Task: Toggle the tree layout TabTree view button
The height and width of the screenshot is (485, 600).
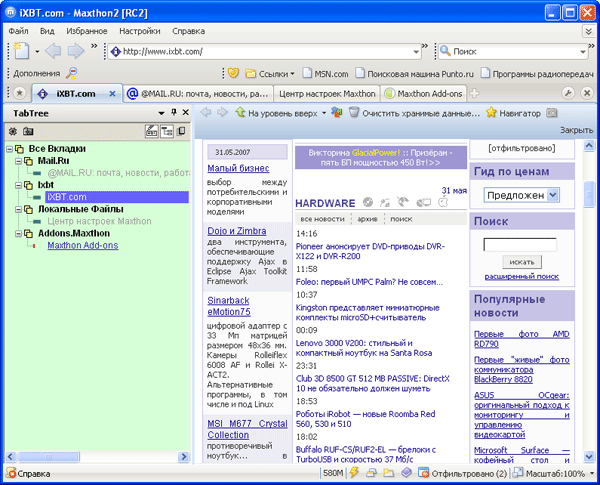Action: pos(167,131)
